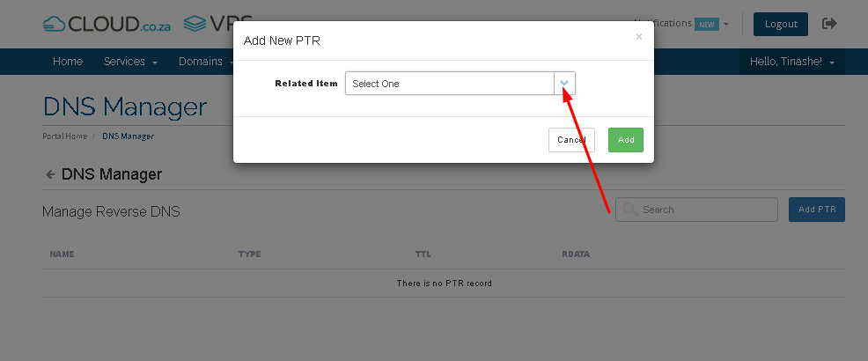This screenshot has width=868, height=361.
Task: Cancel the Add New PTR dialog
Action: click(571, 139)
